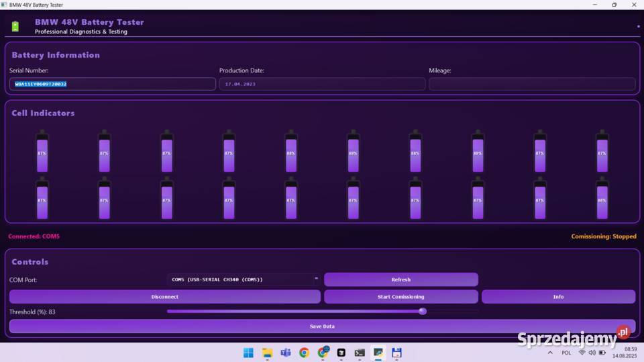This screenshot has height=362, width=644.
Task: Launch Google Chrome from taskbar
Action: [304, 353]
